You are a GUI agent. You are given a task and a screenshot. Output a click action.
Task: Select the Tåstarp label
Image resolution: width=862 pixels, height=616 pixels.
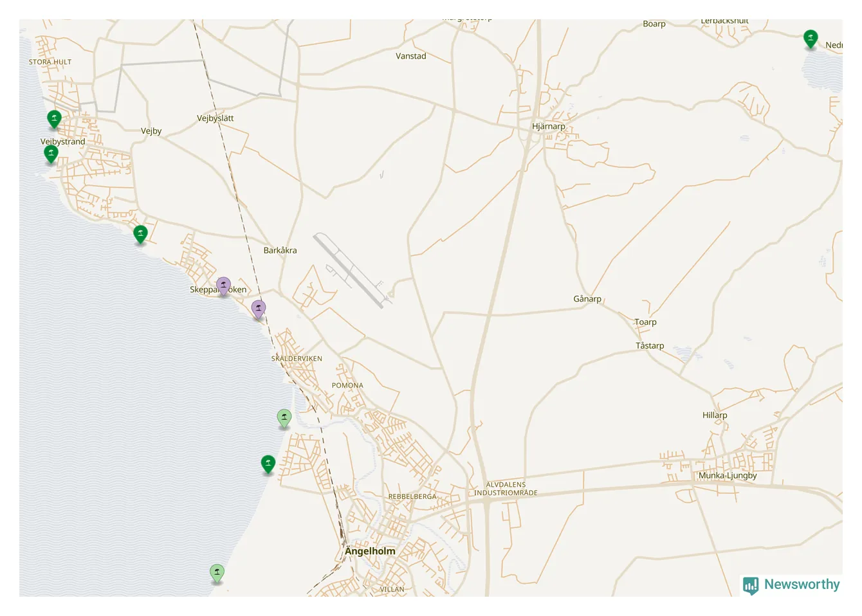tap(650, 346)
